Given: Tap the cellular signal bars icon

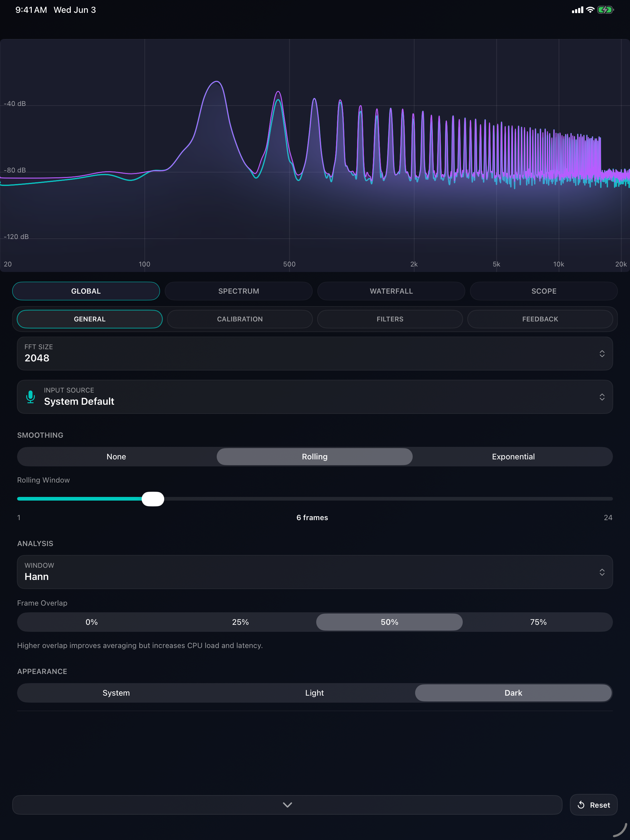Looking at the screenshot, I should coord(577,10).
